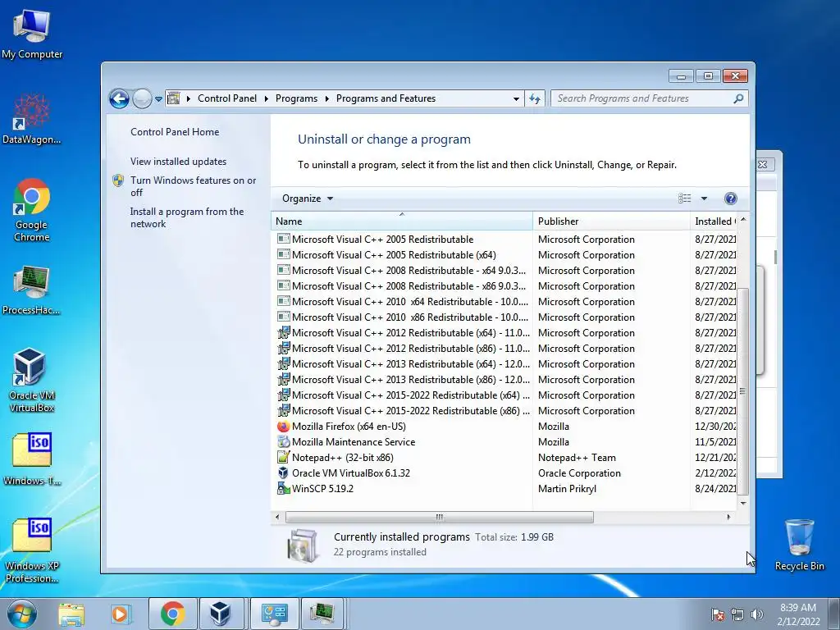
Task: Click the Windows-T... iso file icon
Action: pyautogui.click(x=32, y=459)
